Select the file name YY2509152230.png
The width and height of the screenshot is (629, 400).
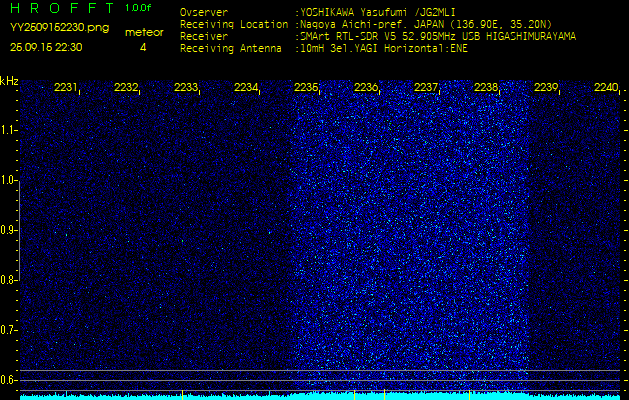[59, 28]
